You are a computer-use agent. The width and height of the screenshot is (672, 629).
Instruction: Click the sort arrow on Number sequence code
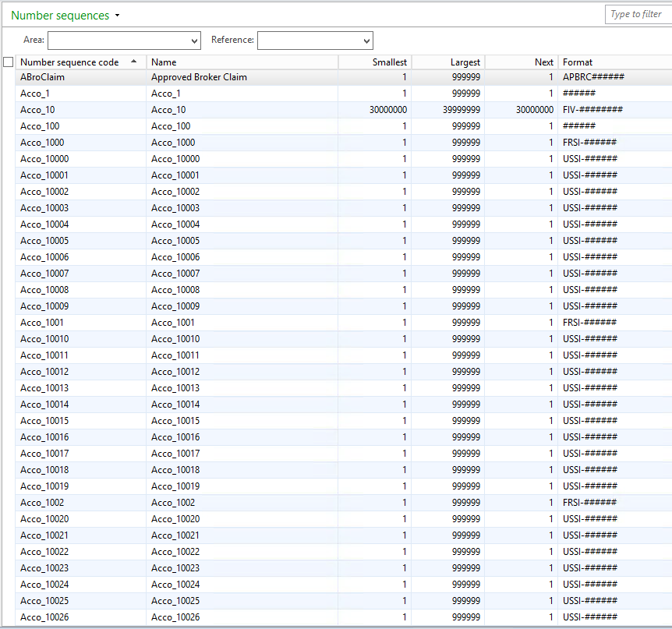[x=133, y=62]
